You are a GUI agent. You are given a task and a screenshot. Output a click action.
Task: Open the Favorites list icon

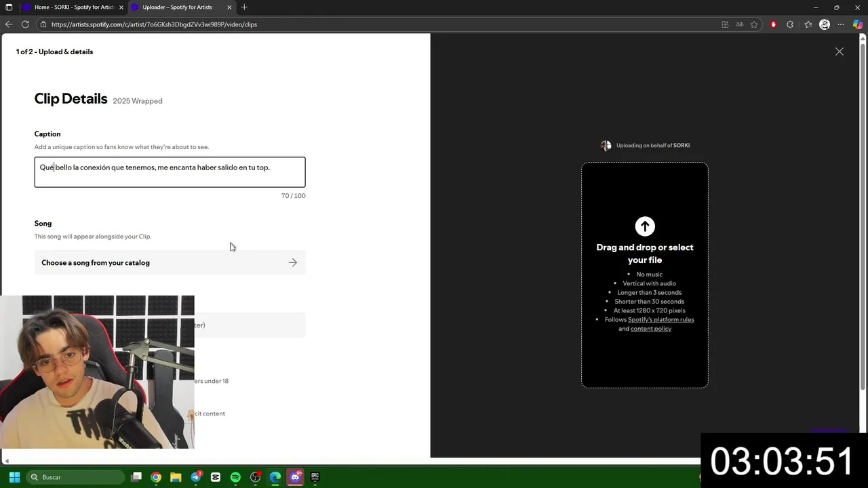click(808, 24)
